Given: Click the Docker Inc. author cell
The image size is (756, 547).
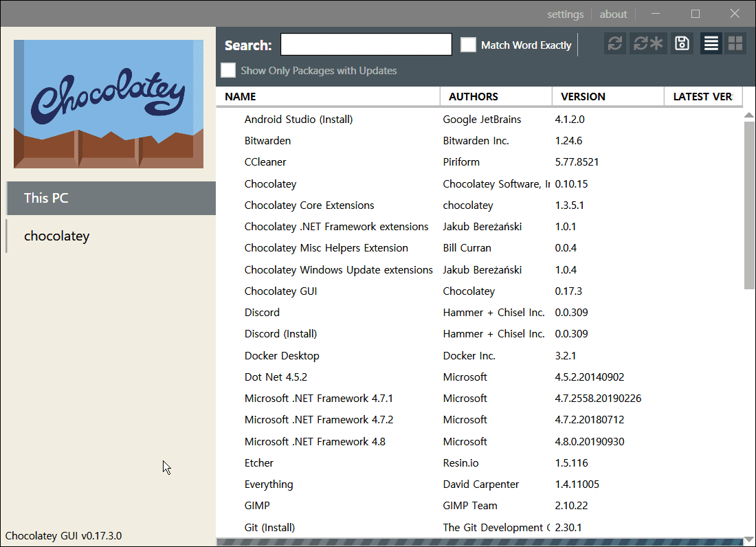Looking at the screenshot, I should coord(469,356).
